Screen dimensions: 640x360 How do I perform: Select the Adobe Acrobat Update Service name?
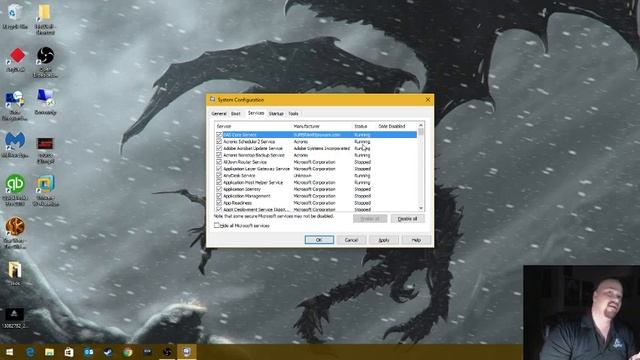click(253, 148)
